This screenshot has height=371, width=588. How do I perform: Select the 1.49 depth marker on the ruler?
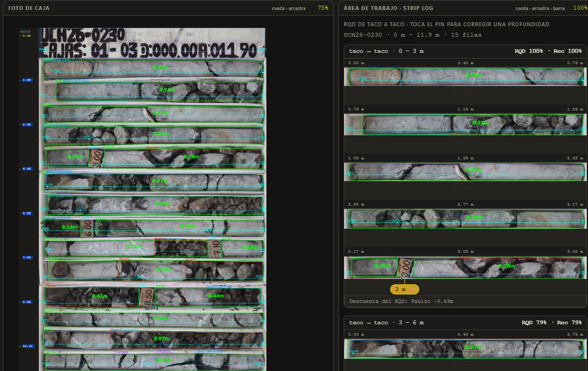point(27,80)
